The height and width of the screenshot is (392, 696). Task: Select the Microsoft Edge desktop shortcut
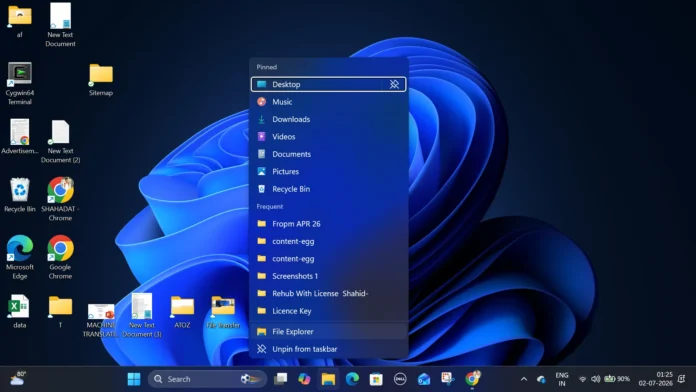click(x=20, y=257)
